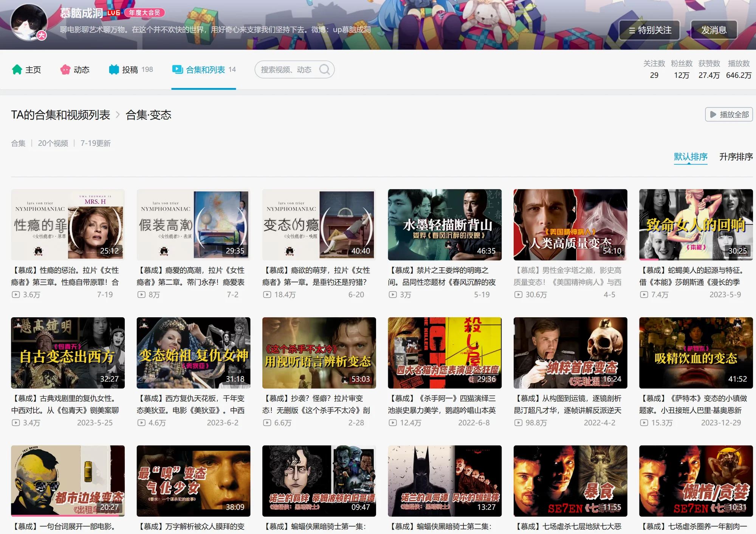
Task: Open the 假装高潮 video thumbnail
Action: click(194, 225)
